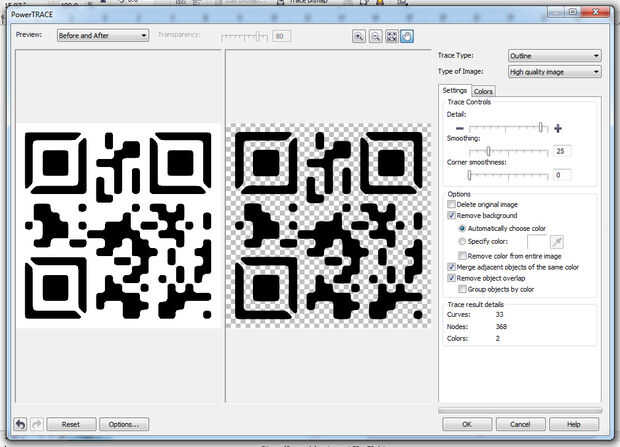Click the eyedropper color picker icon

(556, 241)
